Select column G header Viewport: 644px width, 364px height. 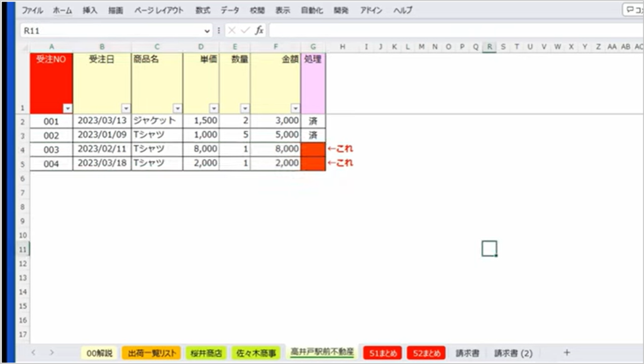point(313,47)
